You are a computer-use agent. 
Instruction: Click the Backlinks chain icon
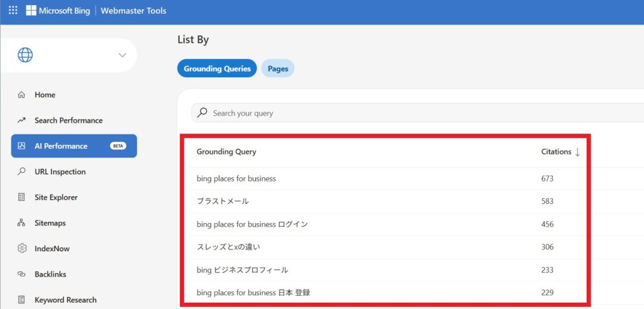[x=22, y=274]
